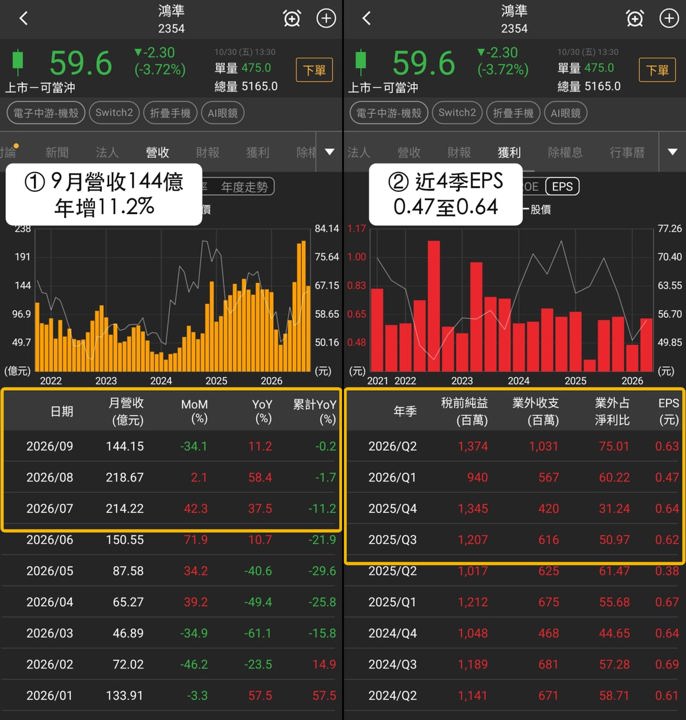Image resolution: width=686 pixels, height=720 pixels.
Task: Open price alert clock in left panel
Action: [x=292, y=19]
